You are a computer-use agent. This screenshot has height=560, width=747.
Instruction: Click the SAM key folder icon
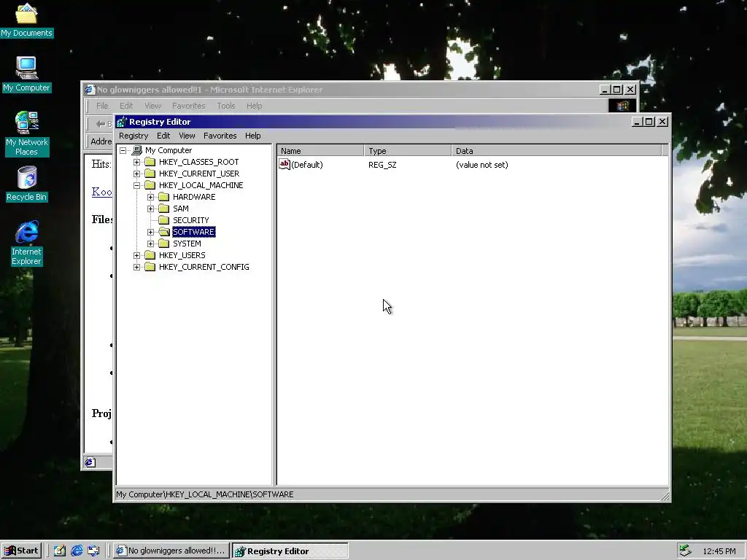click(x=164, y=209)
